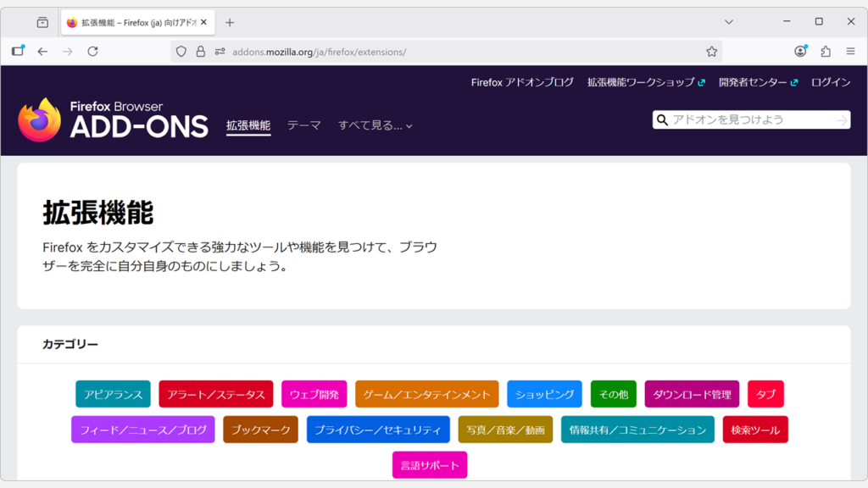Click the アドオンを見つけよう search field
Screen dimensions: 868x488
752,119
